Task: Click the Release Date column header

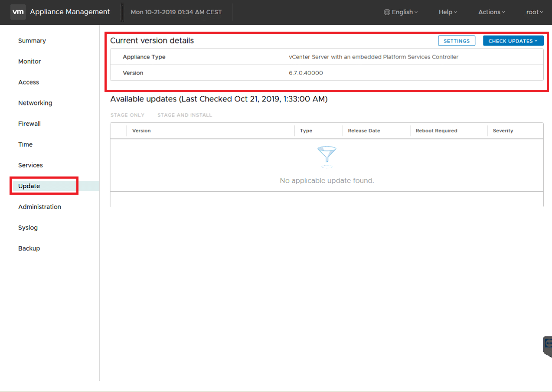Action: [364, 131]
